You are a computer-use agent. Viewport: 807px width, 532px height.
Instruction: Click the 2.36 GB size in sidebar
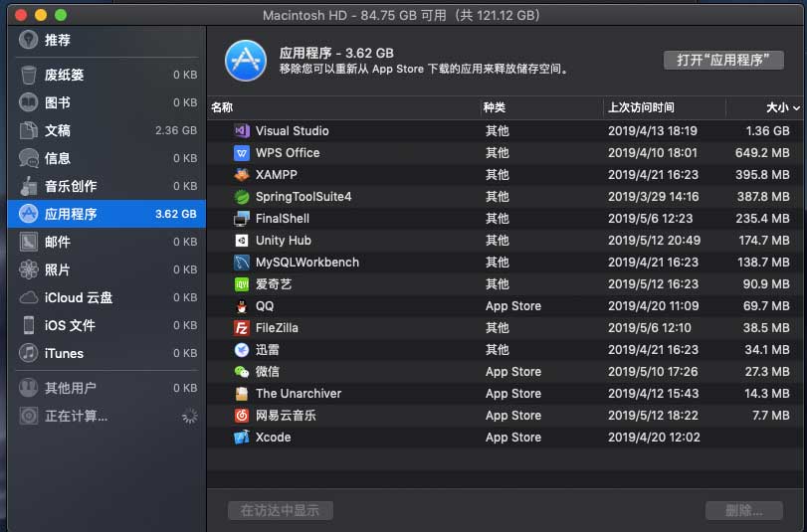pos(176,130)
